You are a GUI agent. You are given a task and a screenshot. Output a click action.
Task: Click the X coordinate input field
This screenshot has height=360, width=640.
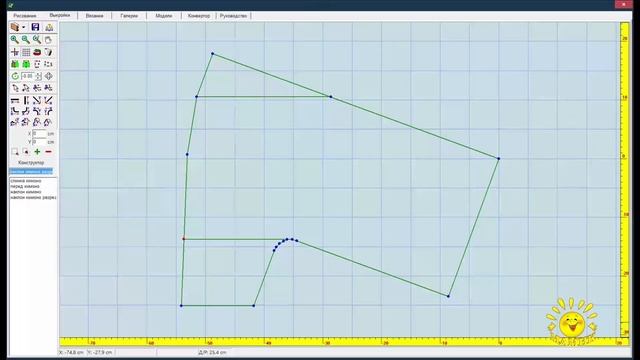click(39, 133)
